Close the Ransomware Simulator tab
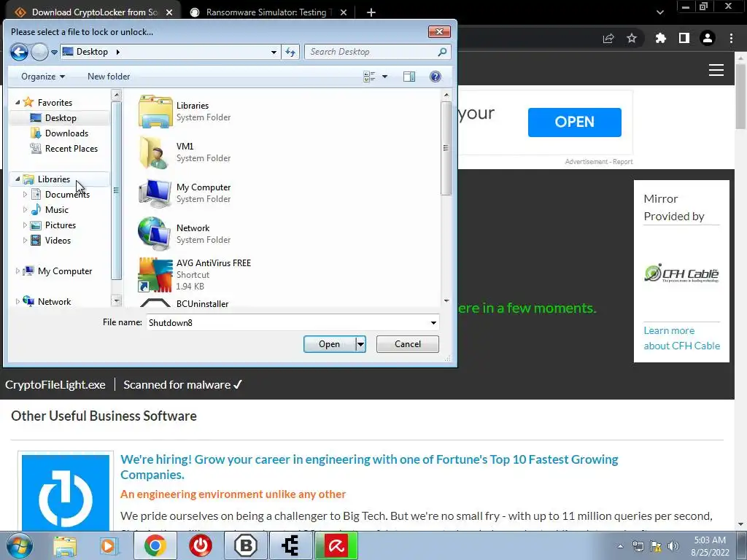 [344, 12]
